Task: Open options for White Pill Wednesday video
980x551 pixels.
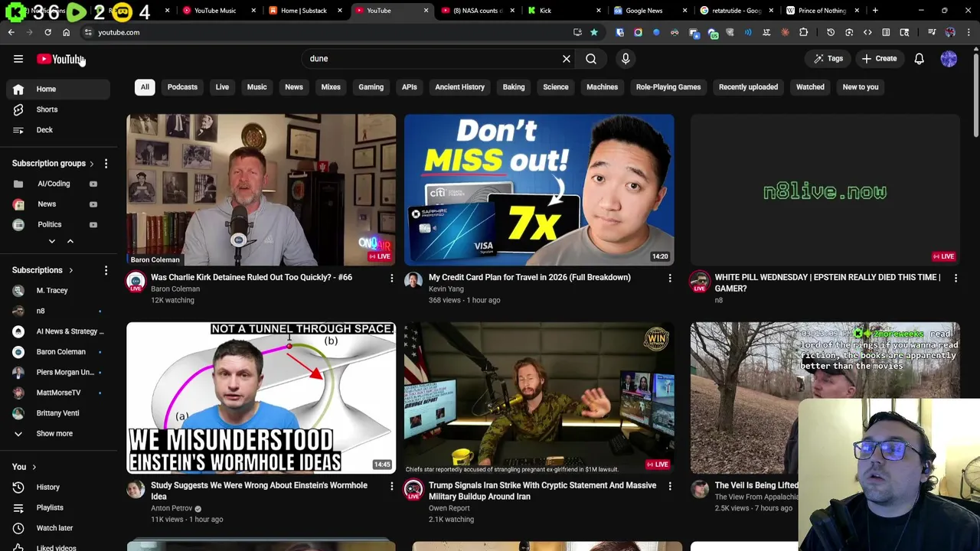Action: 955,279
